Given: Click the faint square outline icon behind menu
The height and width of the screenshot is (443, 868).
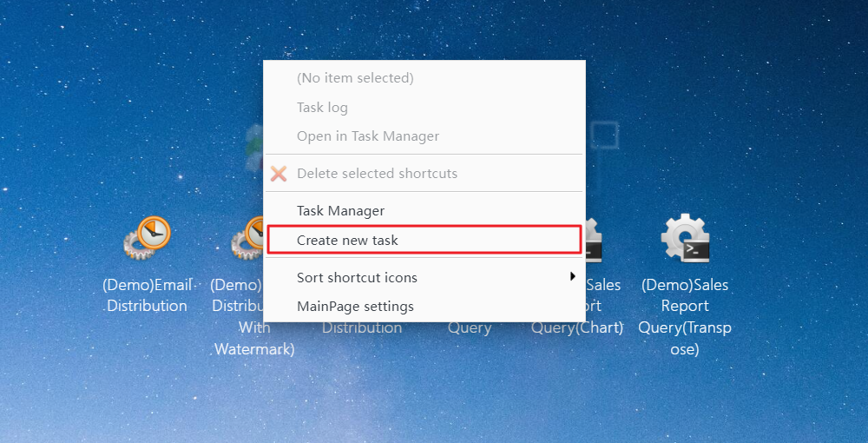Looking at the screenshot, I should click(604, 136).
